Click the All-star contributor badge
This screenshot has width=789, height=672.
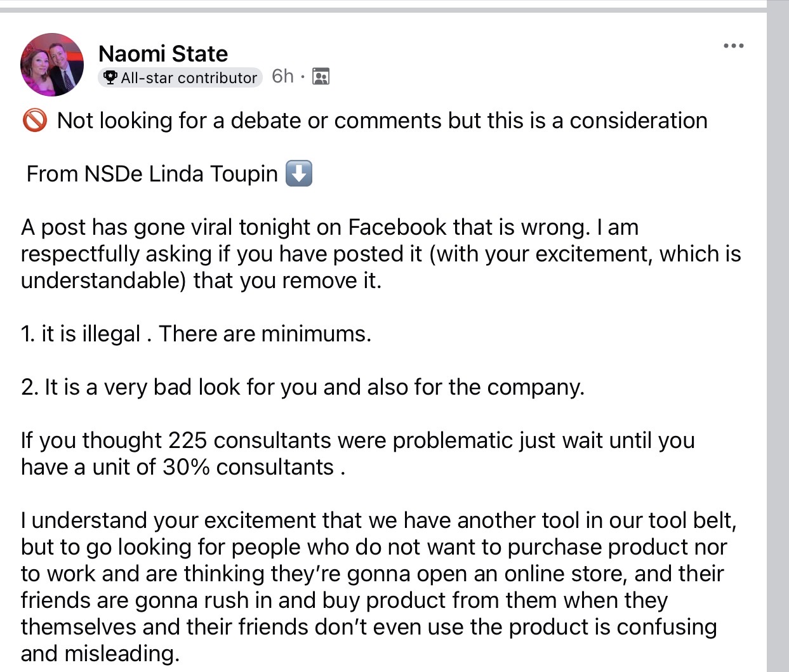pyautogui.click(x=181, y=77)
